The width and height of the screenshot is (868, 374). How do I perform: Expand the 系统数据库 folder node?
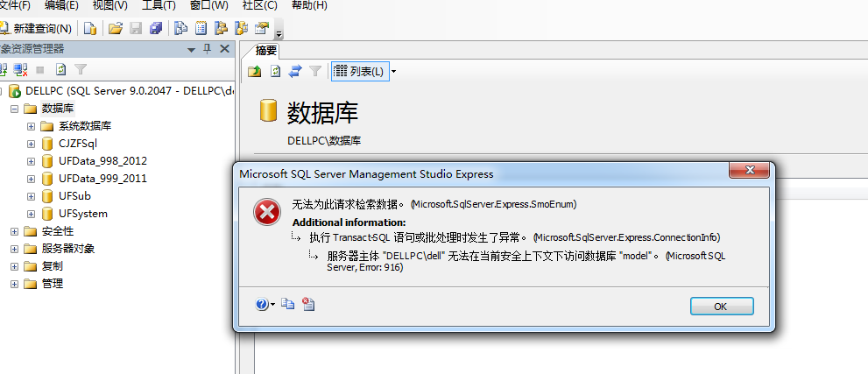coord(32,126)
